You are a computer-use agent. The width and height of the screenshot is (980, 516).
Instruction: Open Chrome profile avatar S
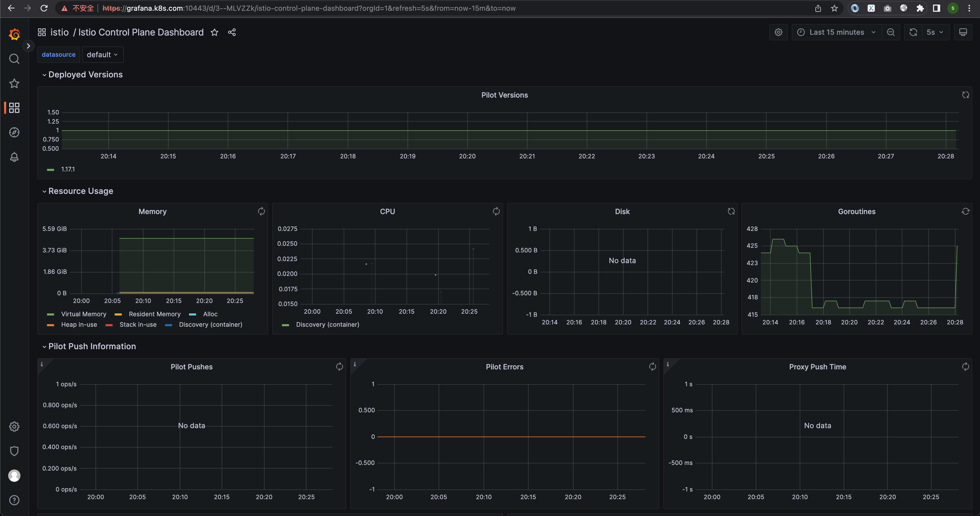[953, 8]
